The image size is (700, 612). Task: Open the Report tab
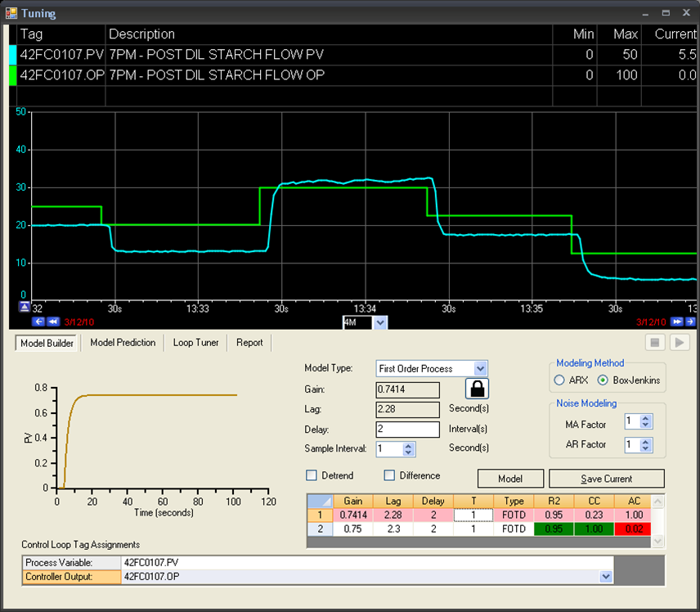[249, 343]
